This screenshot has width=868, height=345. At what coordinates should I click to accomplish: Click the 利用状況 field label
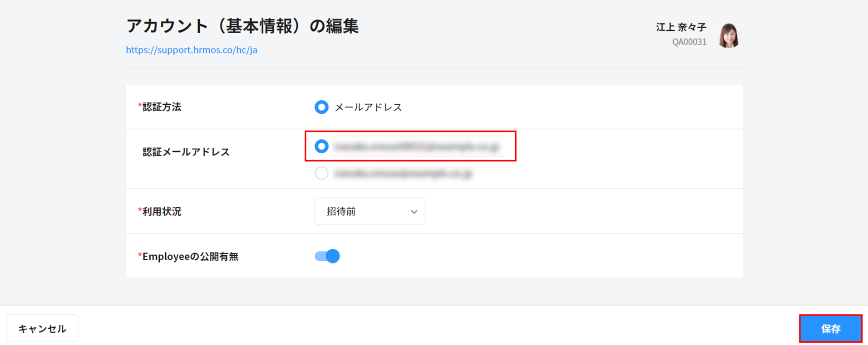tap(162, 212)
